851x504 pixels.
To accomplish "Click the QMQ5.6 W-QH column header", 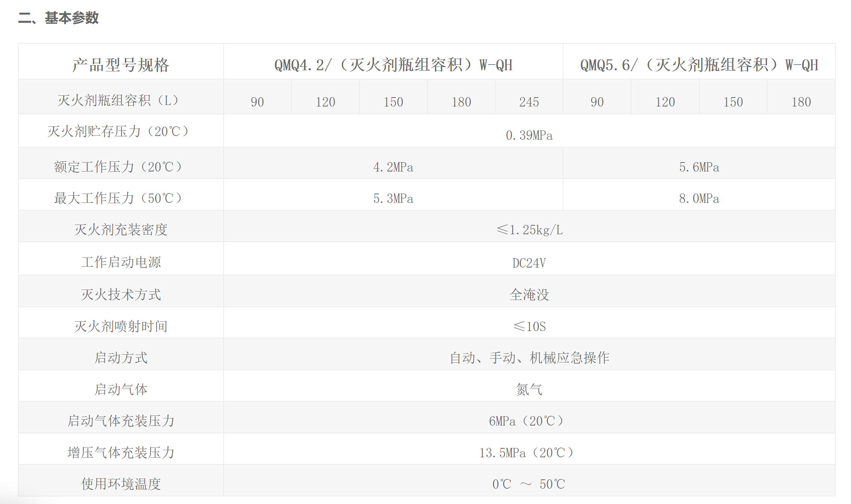I will 699,65.
